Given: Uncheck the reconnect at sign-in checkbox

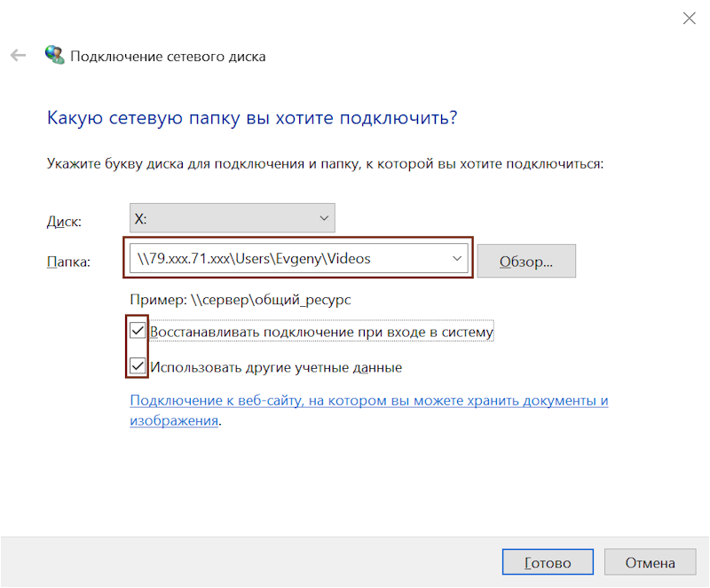Looking at the screenshot, I should coord(138,332).
